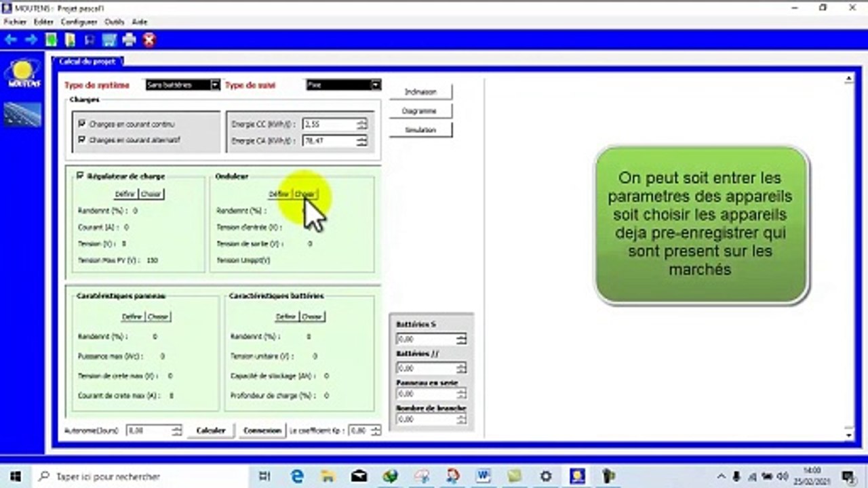Click the green new project document icon
868x488 pixels.
51,40
